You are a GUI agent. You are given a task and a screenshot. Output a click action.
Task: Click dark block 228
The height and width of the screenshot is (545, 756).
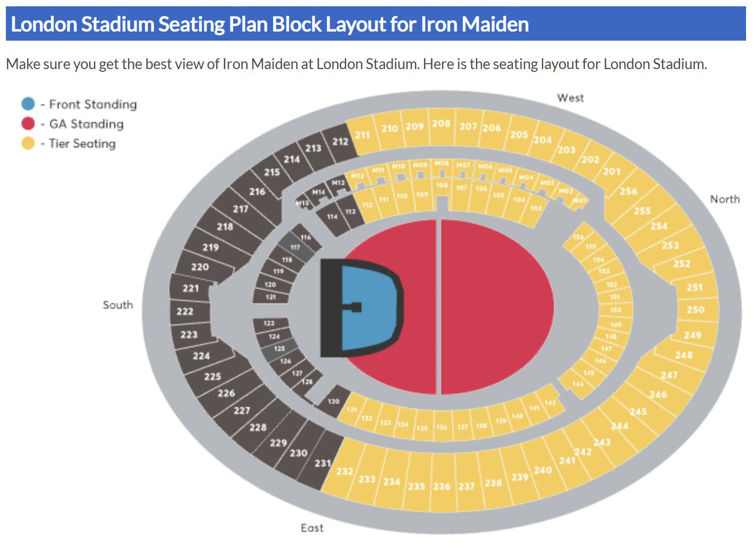pyautogui.click(x=258, y=428)
